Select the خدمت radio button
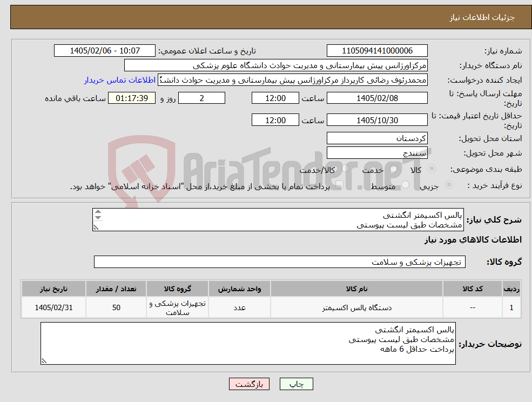 [x=393, y=169]
